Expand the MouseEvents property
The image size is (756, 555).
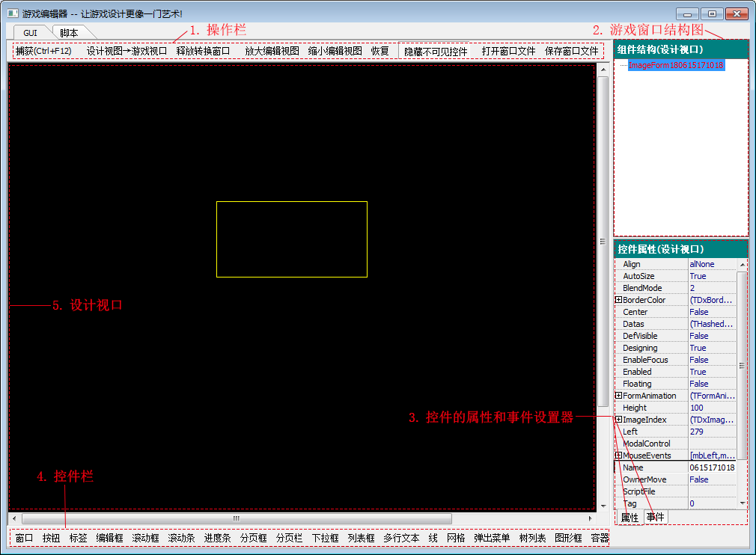coord(618,456)
